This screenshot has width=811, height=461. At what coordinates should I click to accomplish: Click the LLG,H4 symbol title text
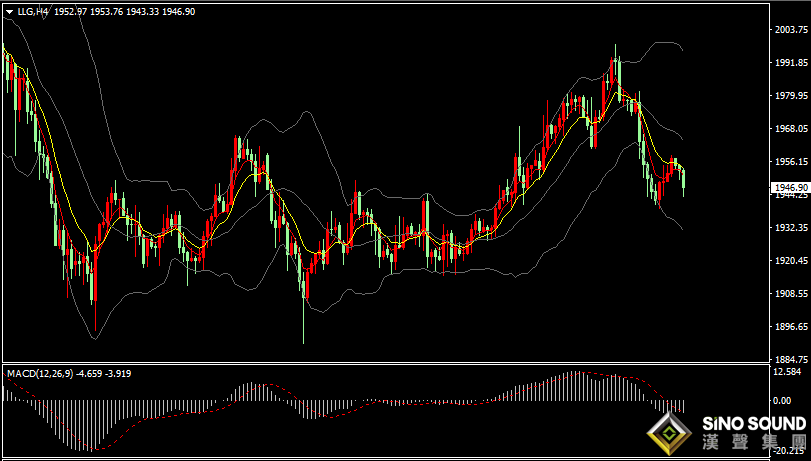pos(33,11)
